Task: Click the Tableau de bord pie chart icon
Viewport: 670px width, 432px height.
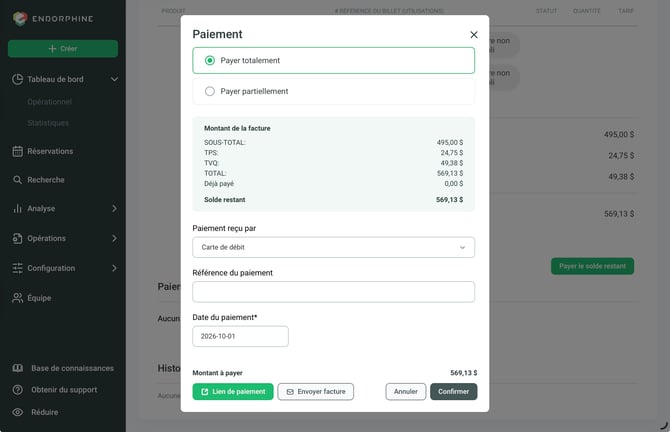Action: tap(18, 79)
